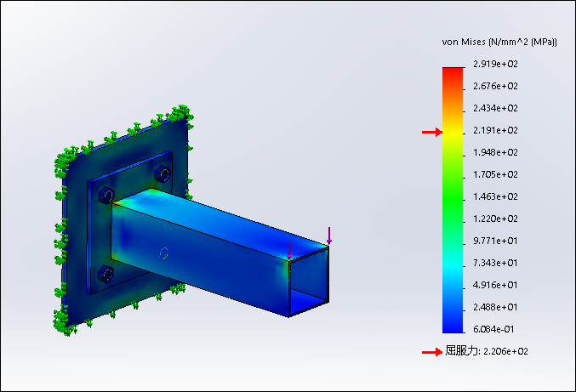Click the red yield marker arrow beside the color bar

point(432,132)
